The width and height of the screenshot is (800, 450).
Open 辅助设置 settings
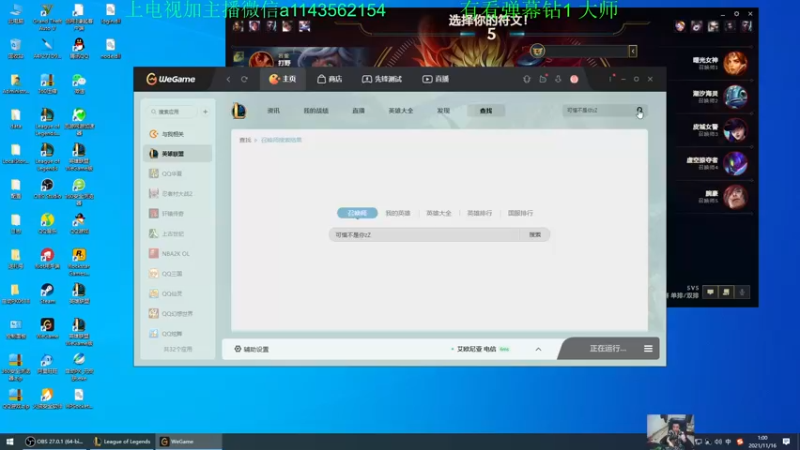(252, 349)
